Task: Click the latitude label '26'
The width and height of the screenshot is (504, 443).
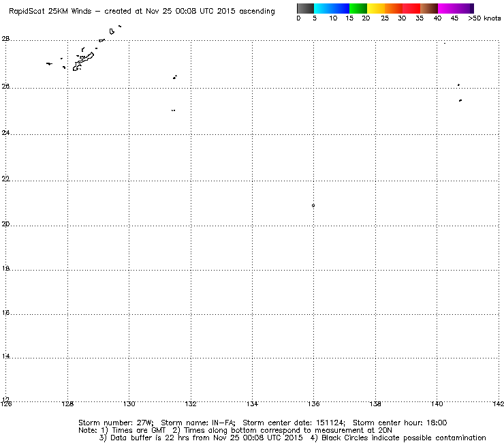Action: pyautogui.click(x=5, y=87)
